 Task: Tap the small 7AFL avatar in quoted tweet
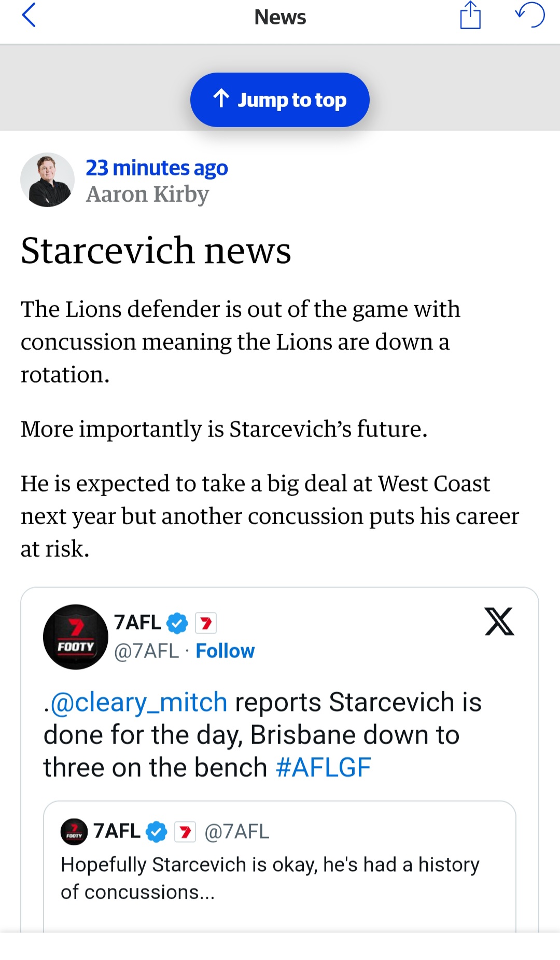click(74, 831)
